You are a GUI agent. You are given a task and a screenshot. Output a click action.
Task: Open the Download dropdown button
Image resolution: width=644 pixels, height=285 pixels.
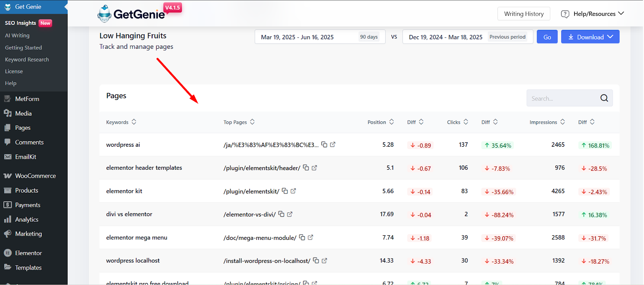pos(590,37)
